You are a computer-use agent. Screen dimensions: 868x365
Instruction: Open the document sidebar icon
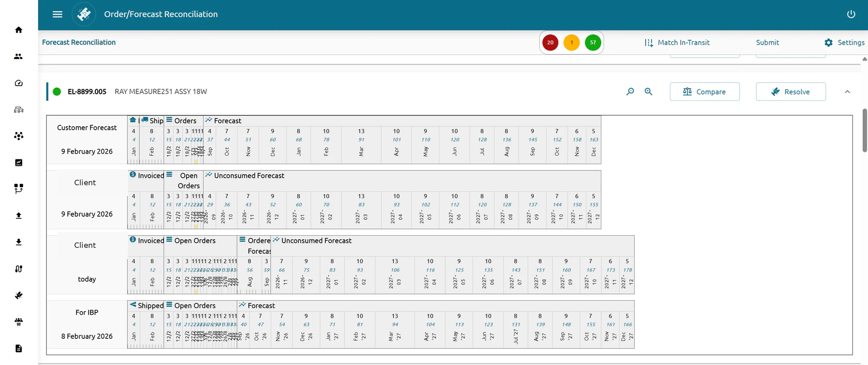pos(19,348)
